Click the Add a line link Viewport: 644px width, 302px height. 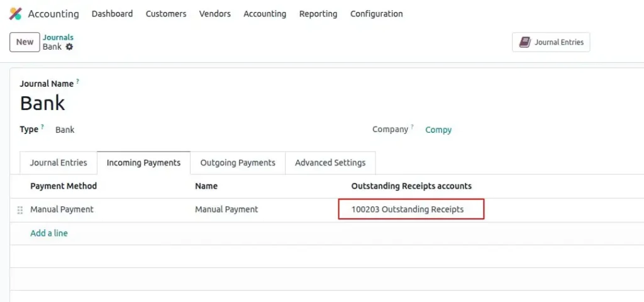point(49,233)
